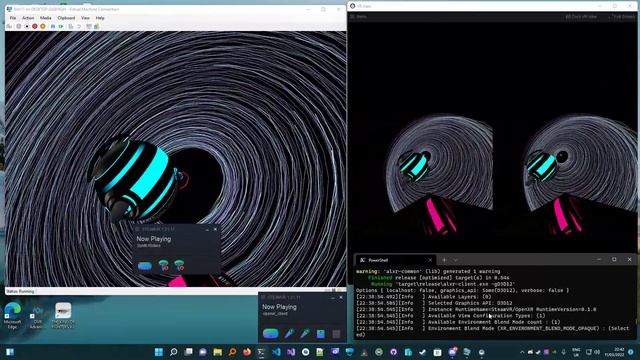Viewport: 640px width, 360px height.
Task: Open Windows Terminal from the taskbar
Action: pyautogui.click(x=261, y=352)
